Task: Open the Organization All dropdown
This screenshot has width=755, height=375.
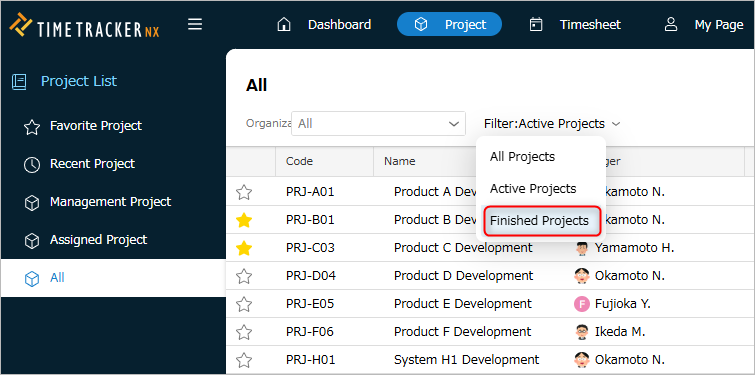Action: (378, 124)
